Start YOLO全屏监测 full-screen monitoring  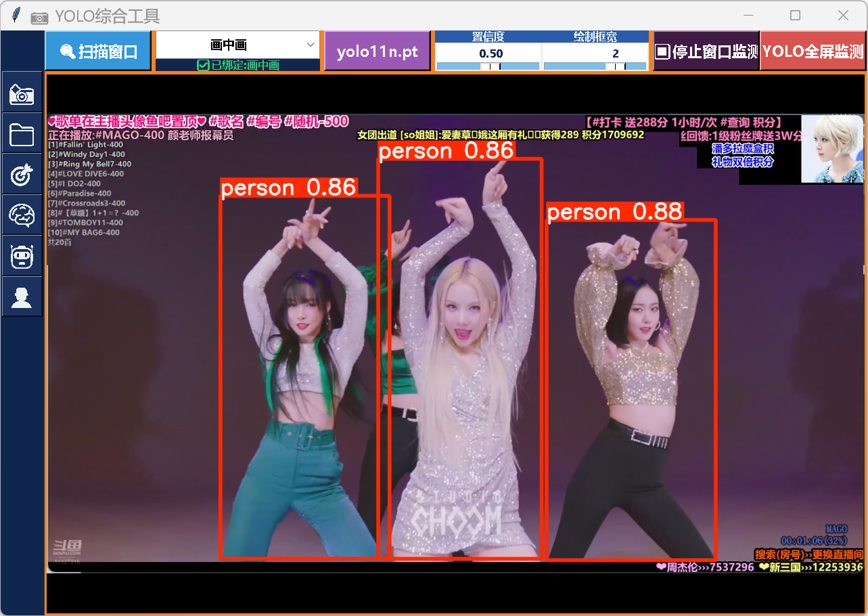[x=813, y=51]
